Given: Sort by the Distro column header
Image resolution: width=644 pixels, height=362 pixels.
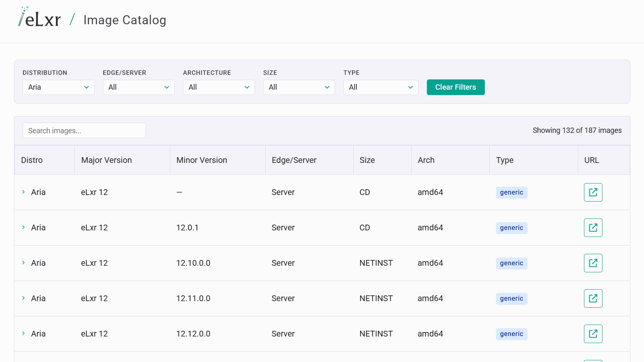Looking at the screenshot, I should (x=44, y=160).
